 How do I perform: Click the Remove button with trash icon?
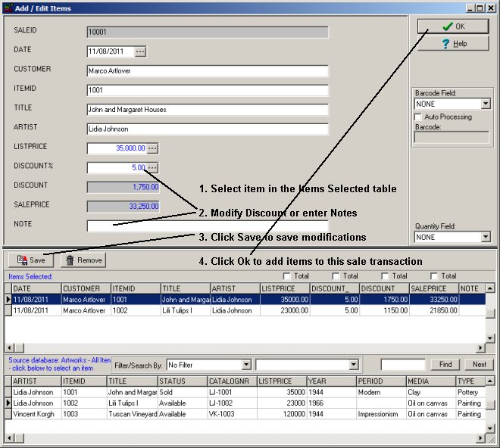point(83,260)
